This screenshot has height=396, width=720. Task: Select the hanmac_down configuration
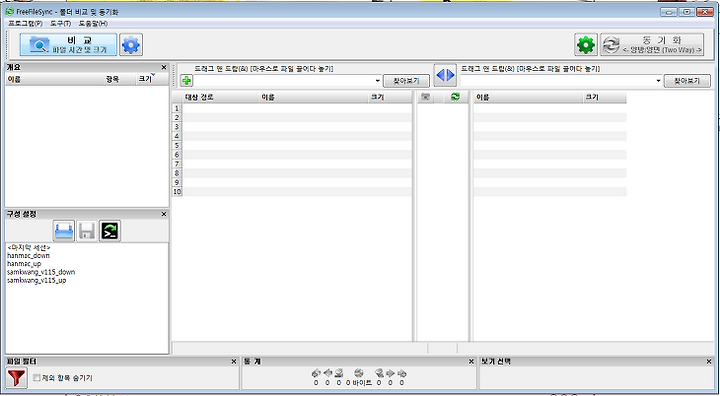(28, 255)
